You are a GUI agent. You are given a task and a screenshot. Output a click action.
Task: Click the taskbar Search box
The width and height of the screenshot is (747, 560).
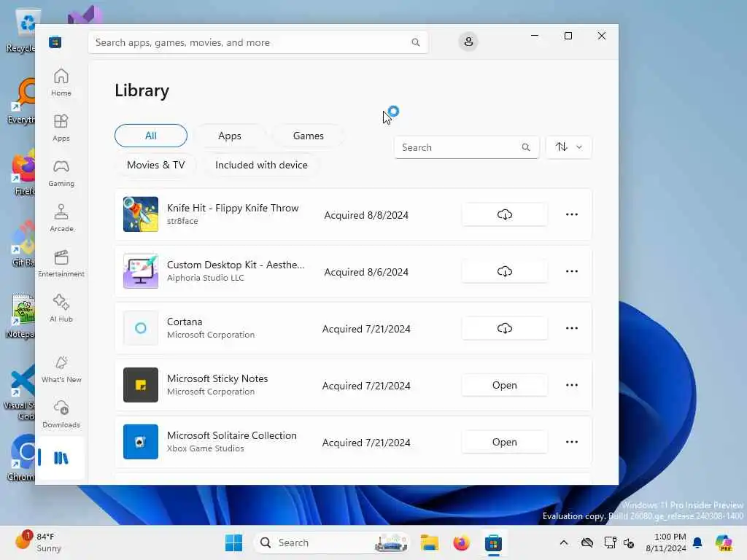tap(332, 542)
